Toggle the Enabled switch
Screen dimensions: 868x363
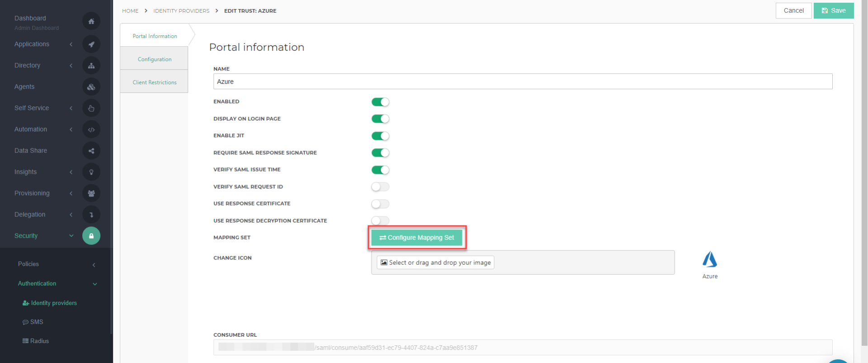tap(380, 102)
